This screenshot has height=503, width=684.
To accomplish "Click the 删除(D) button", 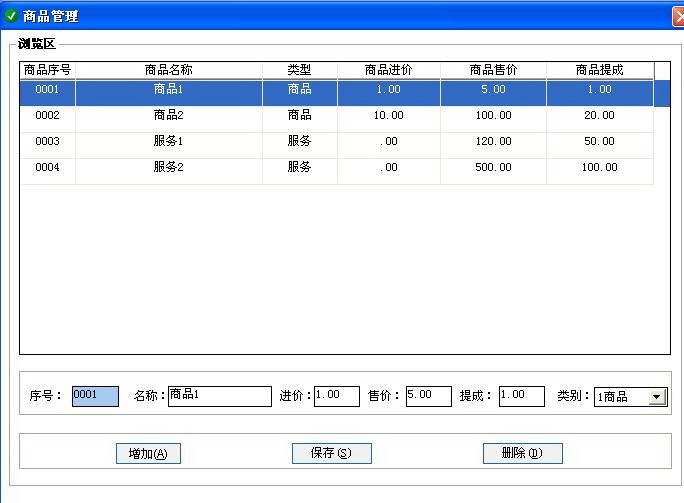I will pyautogui.click(x=523, y=453).
